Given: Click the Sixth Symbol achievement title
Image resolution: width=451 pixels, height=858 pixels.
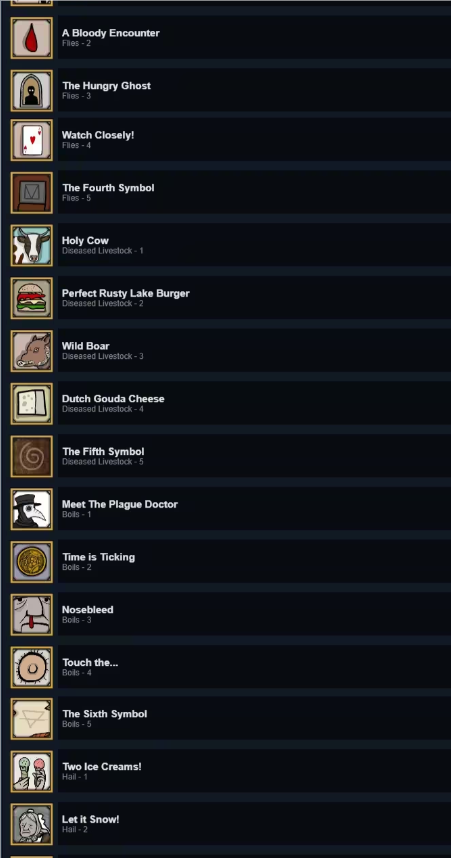Looking at the screenshot, I should click(x=105, y=714).
